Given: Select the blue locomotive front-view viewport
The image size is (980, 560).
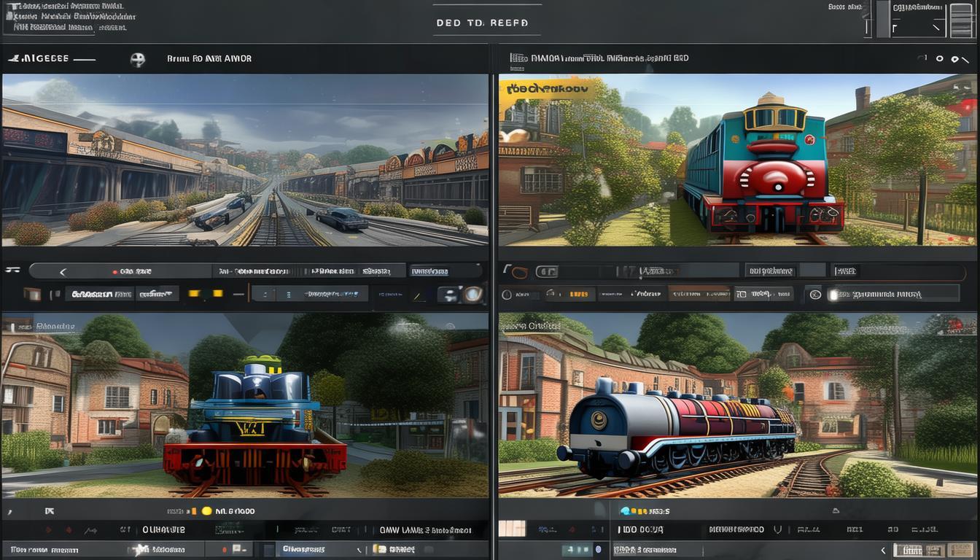Looking at the screenshot, I should pos(245,405).
